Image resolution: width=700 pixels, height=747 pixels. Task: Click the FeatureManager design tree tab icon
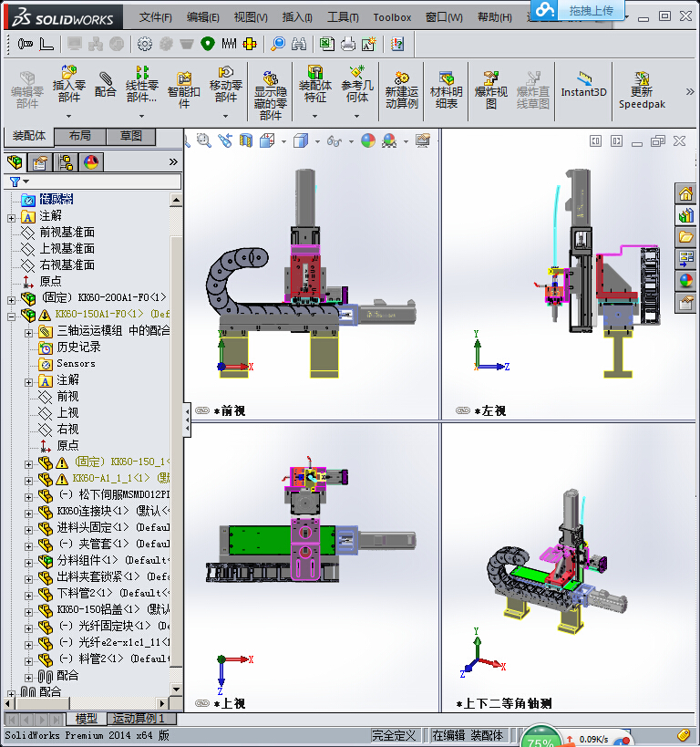coord(15,162)
